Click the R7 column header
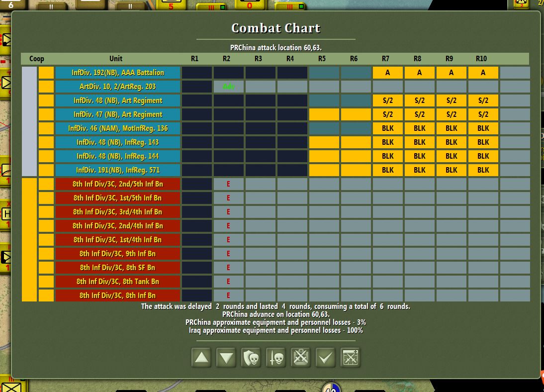The image size is (544, 392). point(385,59)
